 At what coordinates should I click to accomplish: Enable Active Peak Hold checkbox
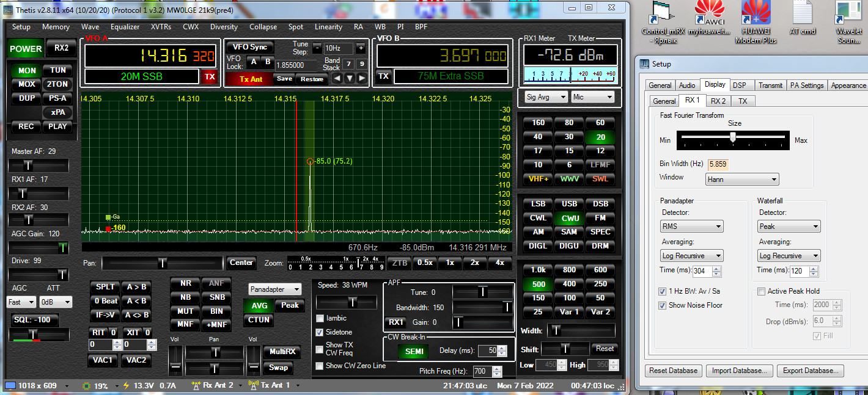(761, 291)
